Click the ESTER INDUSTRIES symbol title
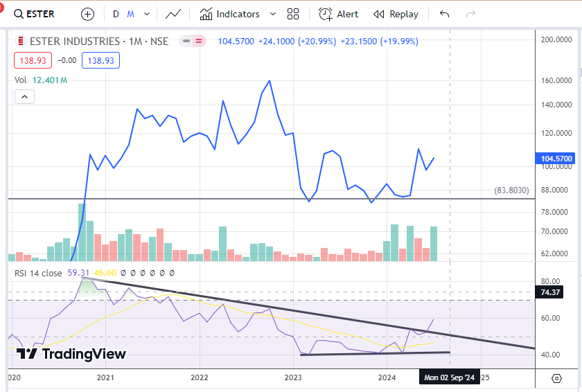This screenshot has width=582, height=392. [99, 41]
